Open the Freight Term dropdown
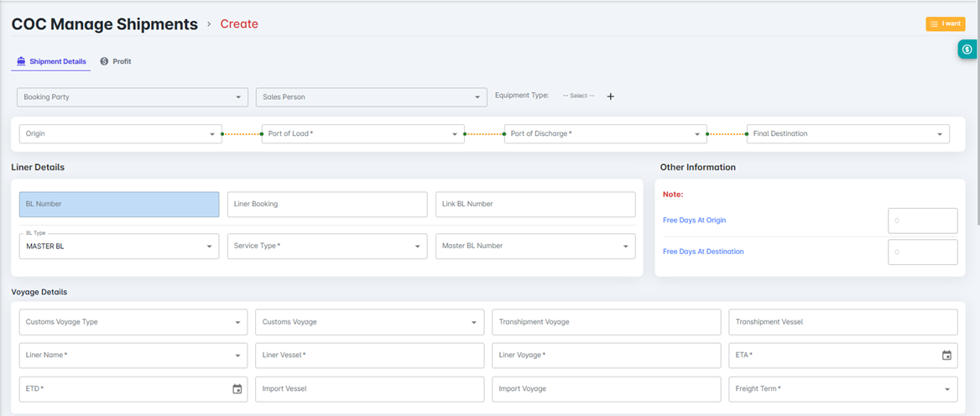Viewport: 980px width, 416px height. click(x=842, y=389)
